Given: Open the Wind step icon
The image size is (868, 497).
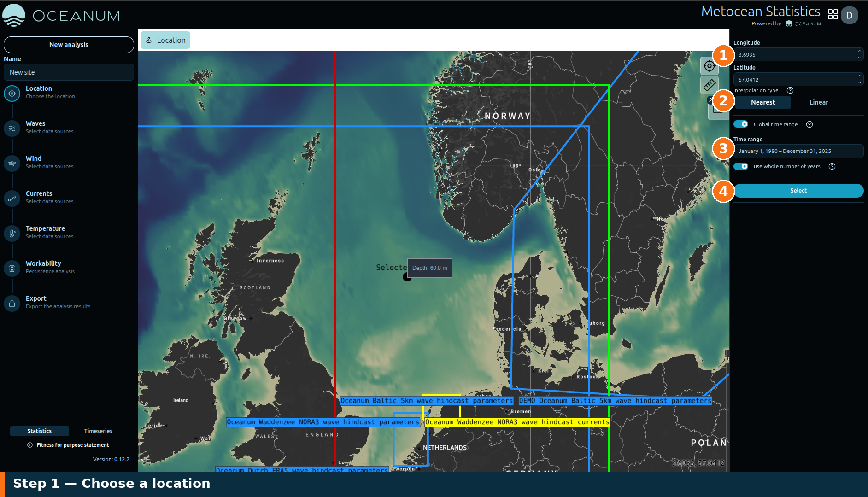Looking at the screenshot, I should (12, 164).
